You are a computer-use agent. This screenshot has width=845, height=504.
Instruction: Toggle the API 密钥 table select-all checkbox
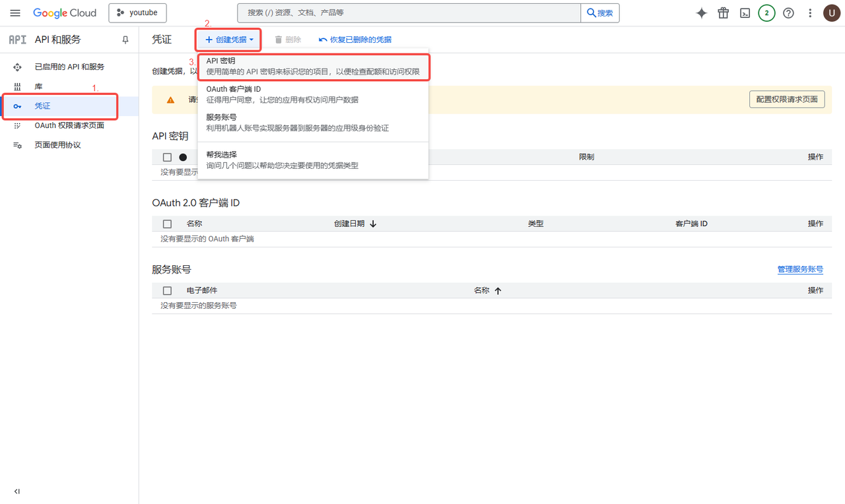(167, 157)
